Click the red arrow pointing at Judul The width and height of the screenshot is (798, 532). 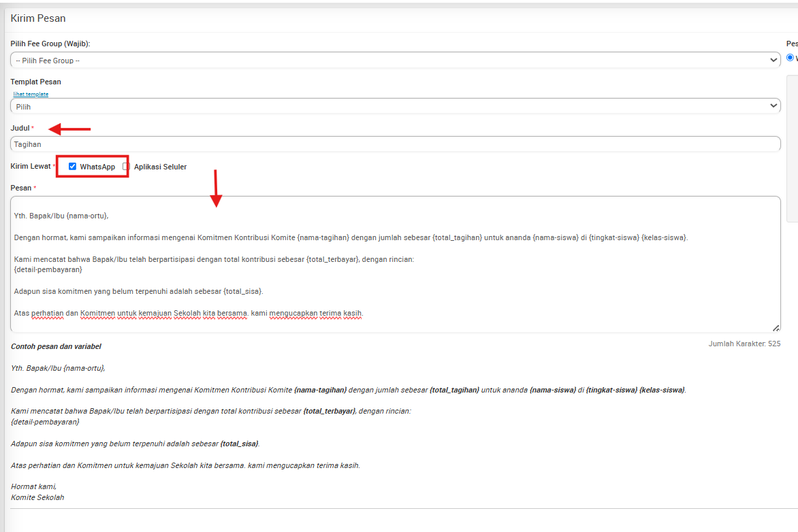click(x=69, y=129)
